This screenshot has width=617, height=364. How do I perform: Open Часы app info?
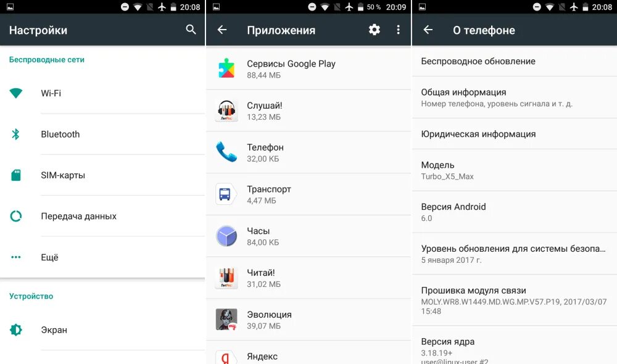tap(308, 236)
